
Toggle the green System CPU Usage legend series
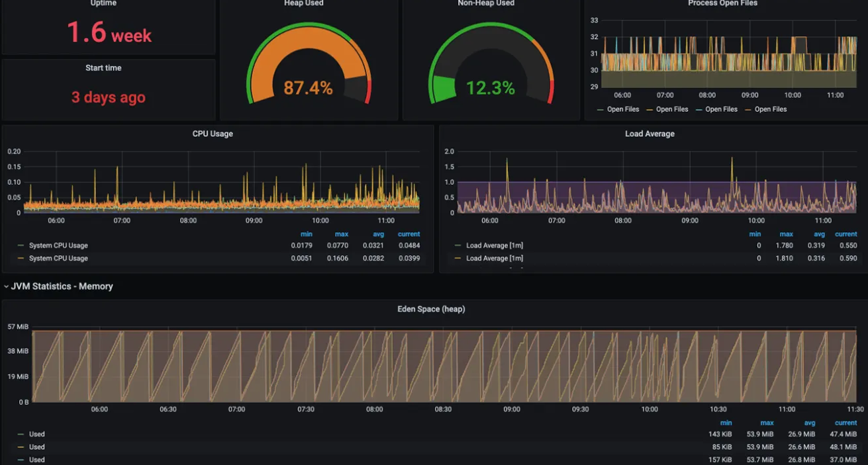58,245
